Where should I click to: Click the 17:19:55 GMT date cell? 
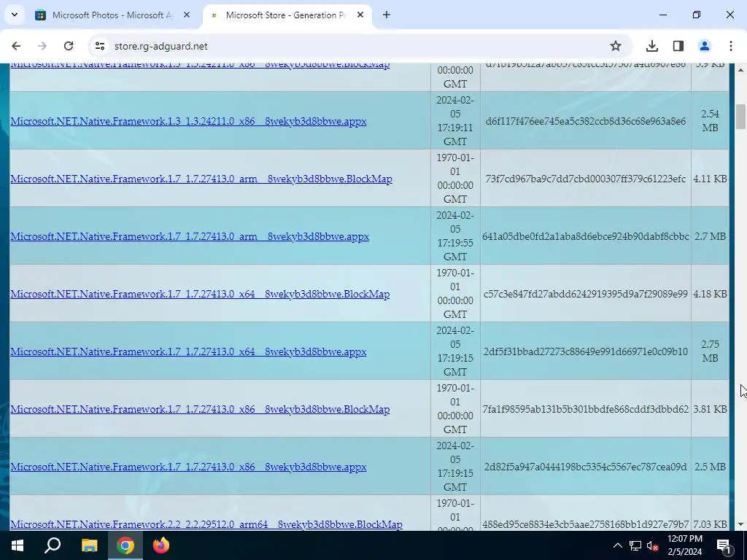click(x=455, y=236)
